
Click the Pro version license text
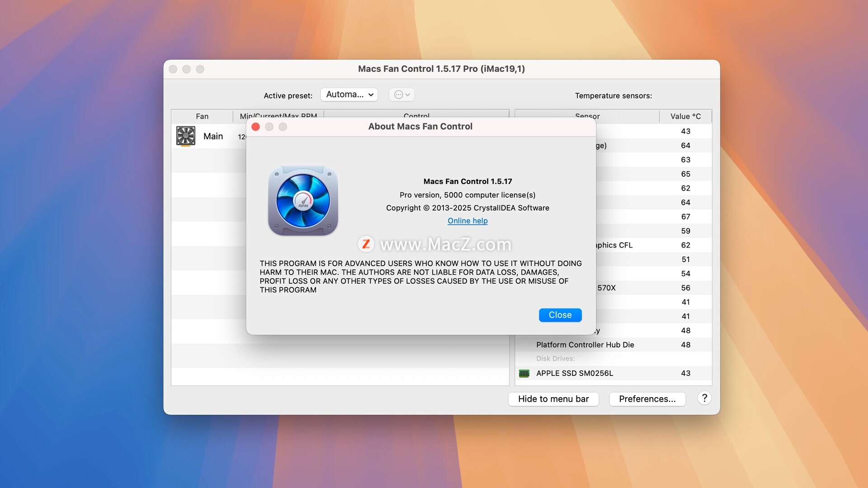click(x=467, y=195)
